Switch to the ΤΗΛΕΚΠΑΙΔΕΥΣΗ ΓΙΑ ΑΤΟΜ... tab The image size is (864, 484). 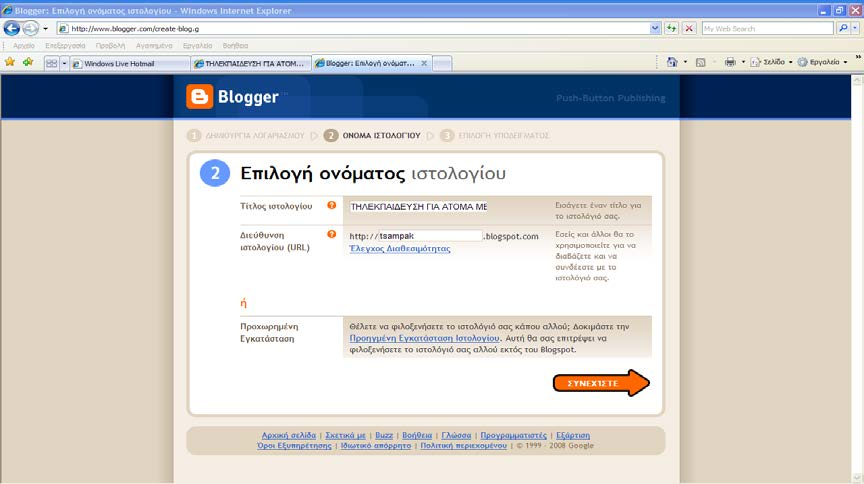click(x=251, y=64)
